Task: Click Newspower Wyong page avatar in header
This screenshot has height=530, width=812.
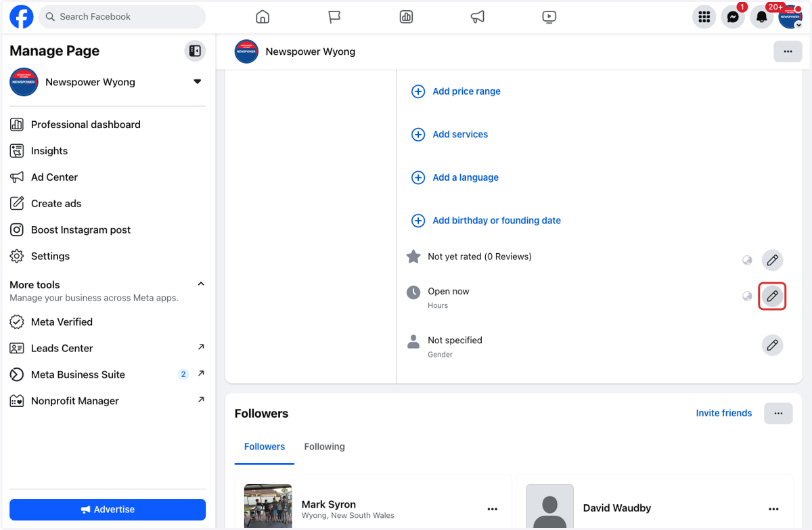Action: point(246,51)
